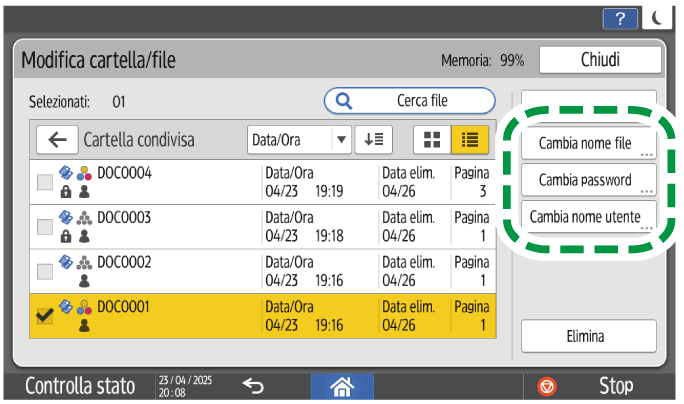Viewport: 684px width, 404px height.
Task: Tap the energy saver moon icon
Action: [x=657, y=18]
